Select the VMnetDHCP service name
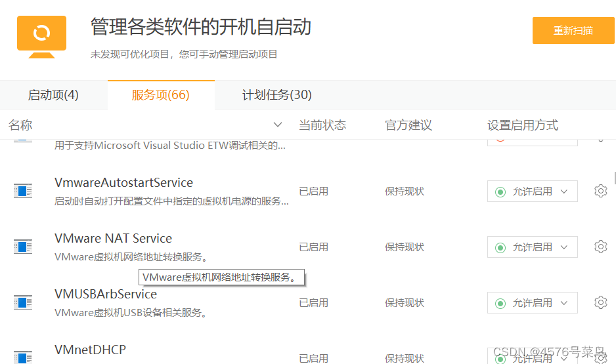The width and height of the screenshot is (616, 364). (91, 350)
